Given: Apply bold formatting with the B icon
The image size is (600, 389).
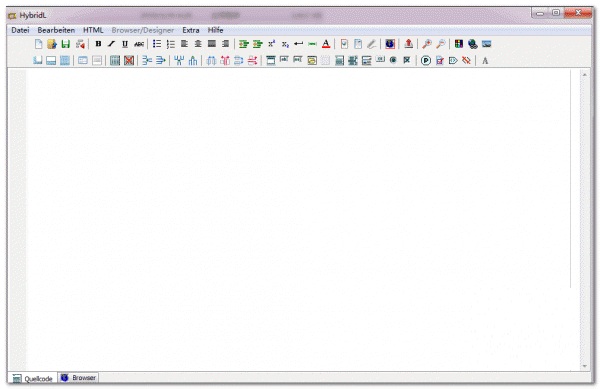Looking at the screenshot, I should click(98, 44).
